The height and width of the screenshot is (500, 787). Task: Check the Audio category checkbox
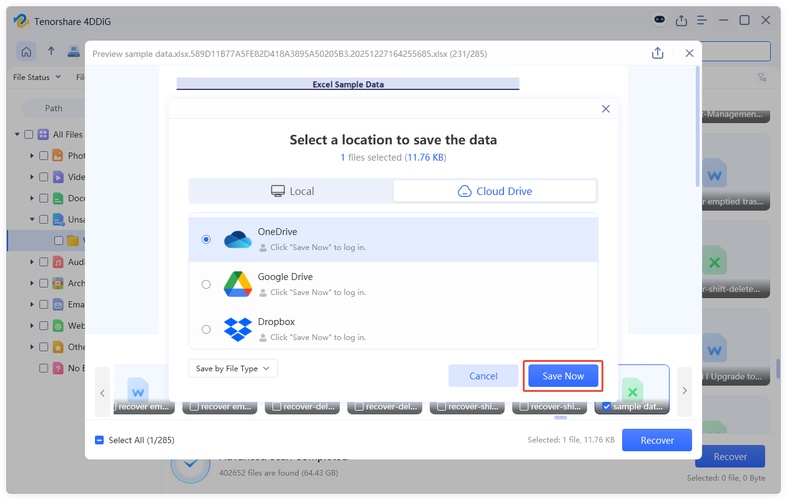tap(44, 262)
